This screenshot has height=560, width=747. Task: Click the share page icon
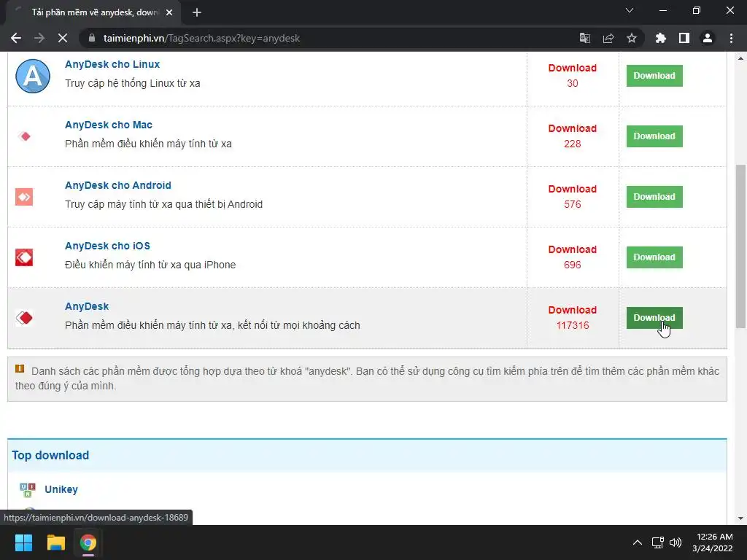(608, 38)
